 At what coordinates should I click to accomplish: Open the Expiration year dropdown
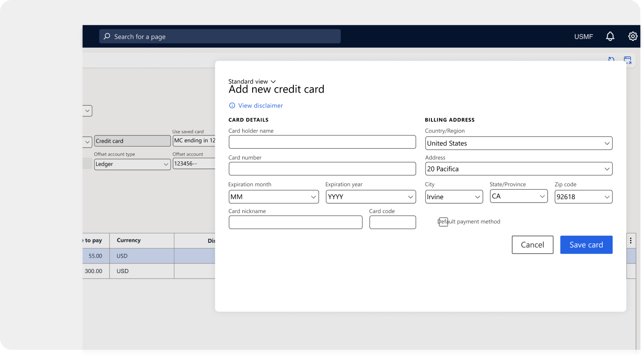tap(371, 197)
